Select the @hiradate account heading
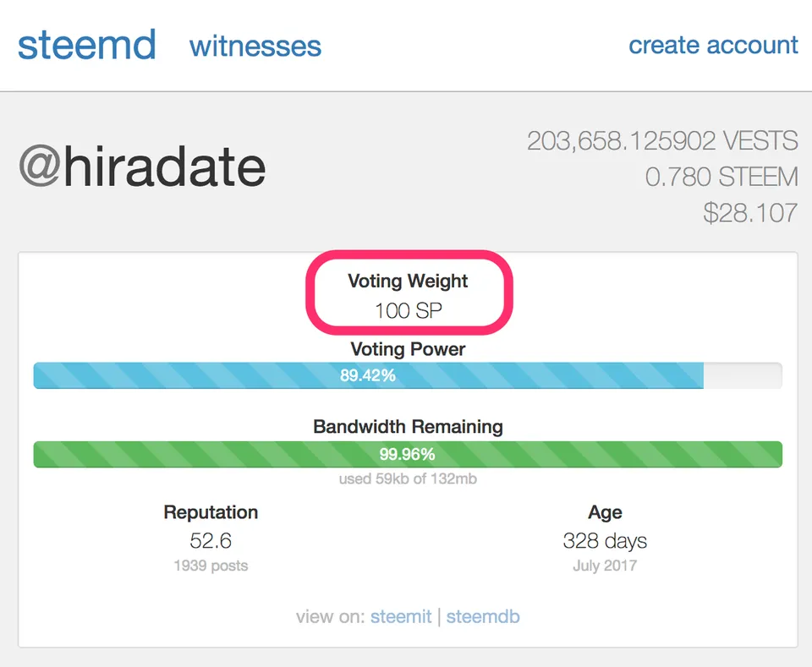The height and width of the screenshot is (667, 812). (x=142, y=167)
